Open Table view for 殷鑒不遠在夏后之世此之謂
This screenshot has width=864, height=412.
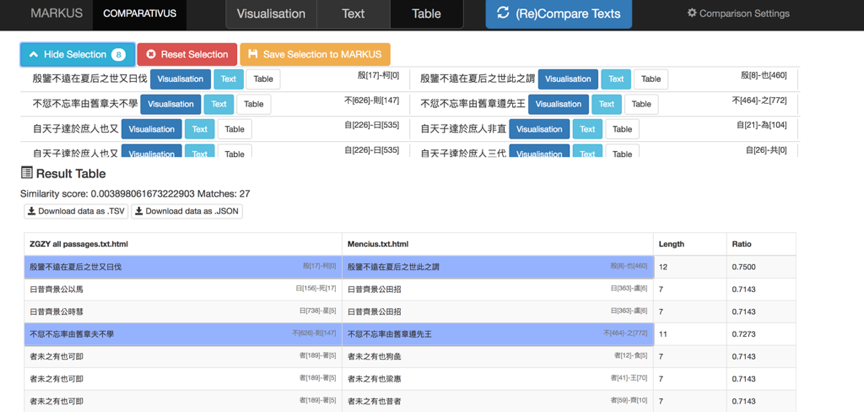(x=651, y=79)
